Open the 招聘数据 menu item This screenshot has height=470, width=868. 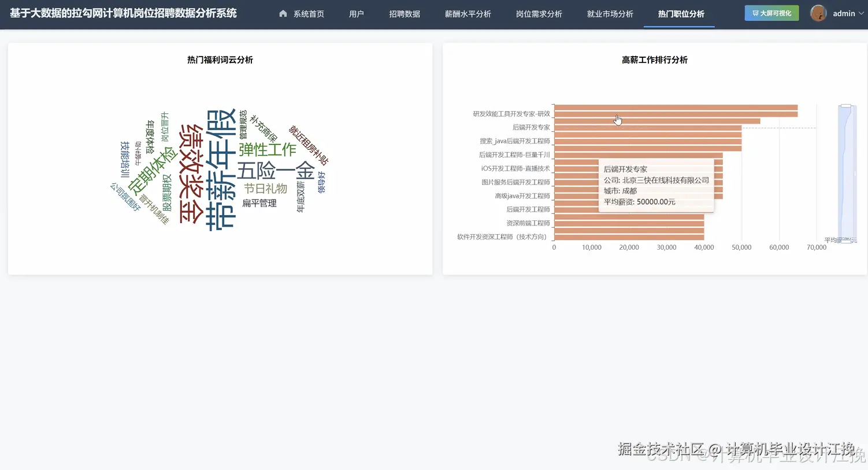pyautogui.click(x=405, y=13)
